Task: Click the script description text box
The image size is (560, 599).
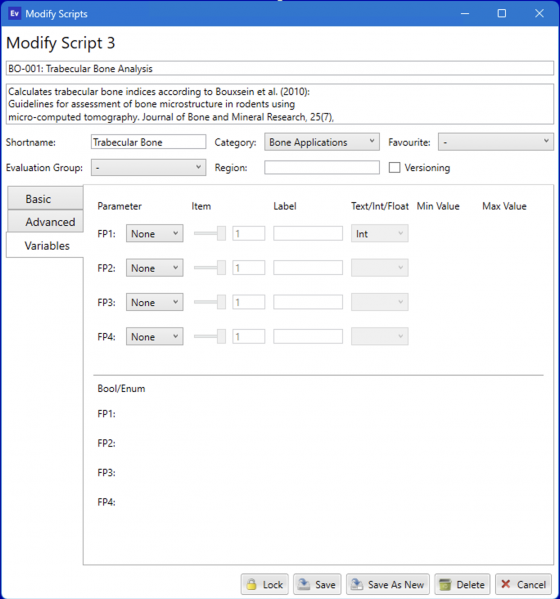Action: [280, 104]
